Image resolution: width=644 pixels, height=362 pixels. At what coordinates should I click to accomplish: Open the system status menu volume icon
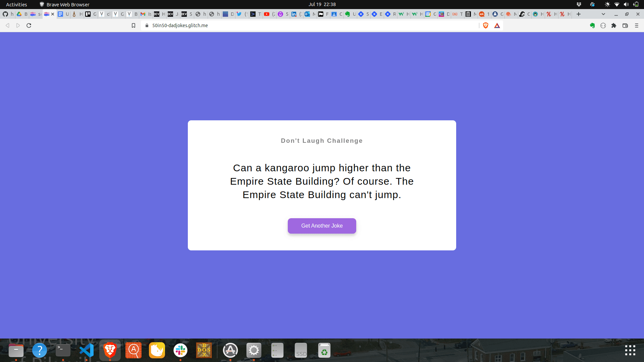click(626, 4)
